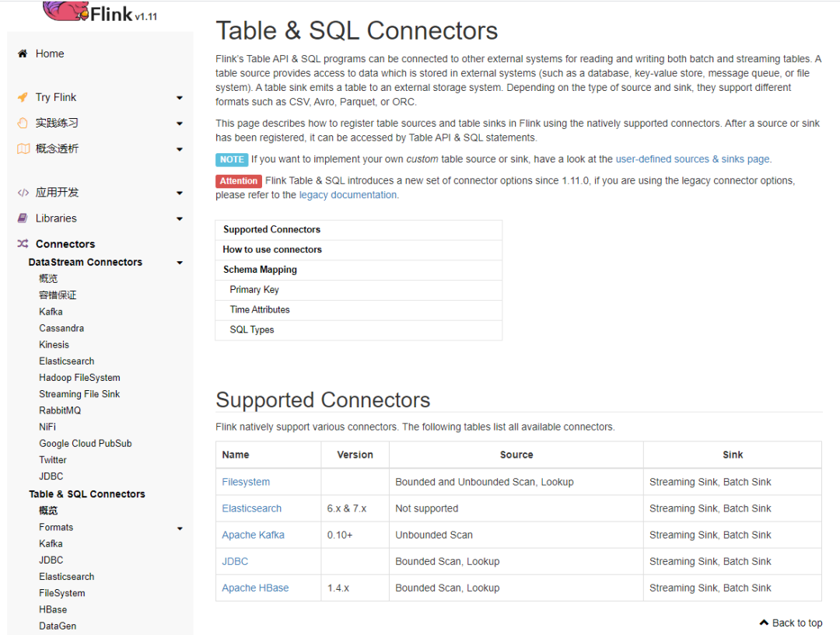840x635 pixels.
Task: Expand the Formats submenu arrow
Action: pos(180,529)
